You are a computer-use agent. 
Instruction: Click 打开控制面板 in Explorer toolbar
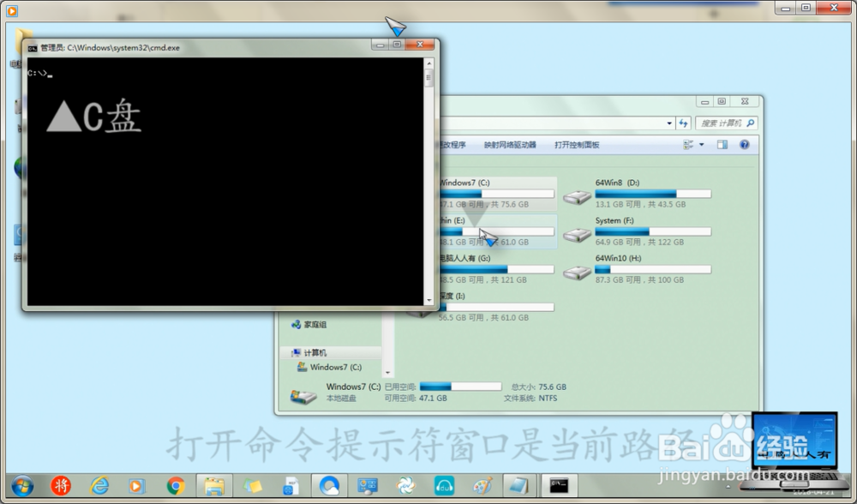[x=577, y=145]
